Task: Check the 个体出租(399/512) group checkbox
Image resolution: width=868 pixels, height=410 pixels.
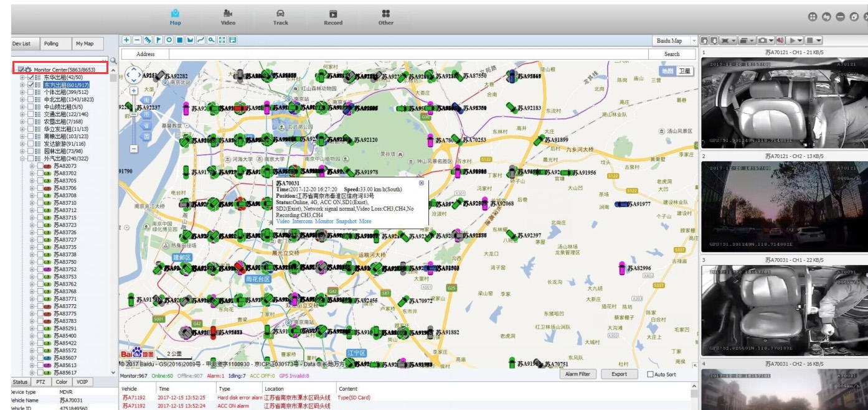Action: 31,92
